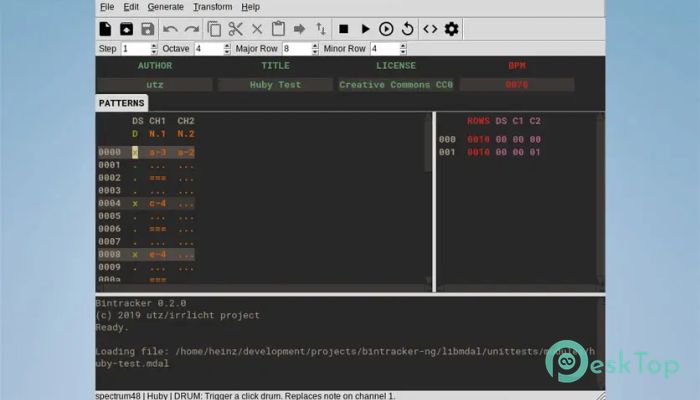This screenshot has width=700, height=400.
Task: Play the track from the start
Action: [x=365, y=29]
